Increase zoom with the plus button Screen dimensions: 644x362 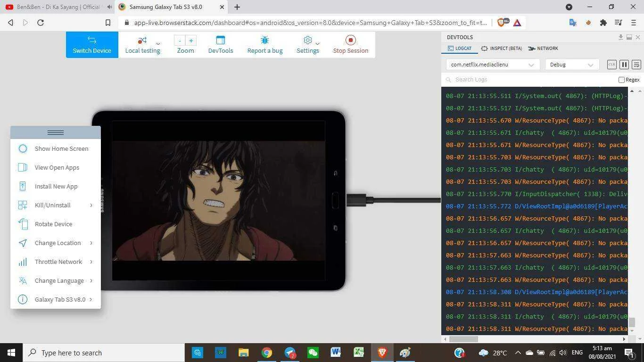[191, 41]
